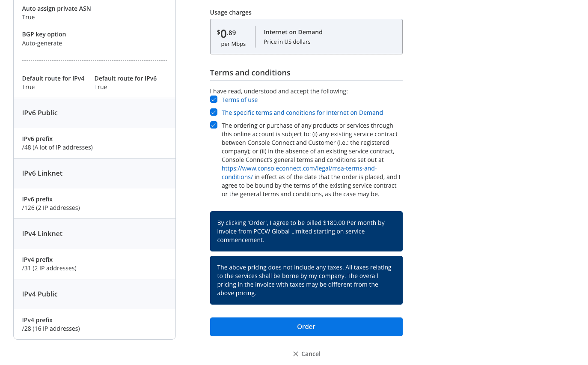
Task: Click the BGP key option Auto-generate value
Action: click(x=42, y=43)
